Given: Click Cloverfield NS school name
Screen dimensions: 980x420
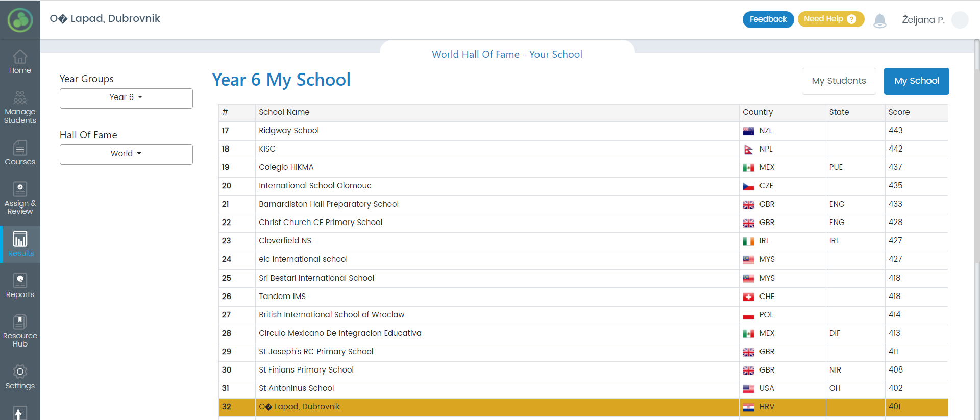Looking at the screenshot, I should [x=285, y=241].
